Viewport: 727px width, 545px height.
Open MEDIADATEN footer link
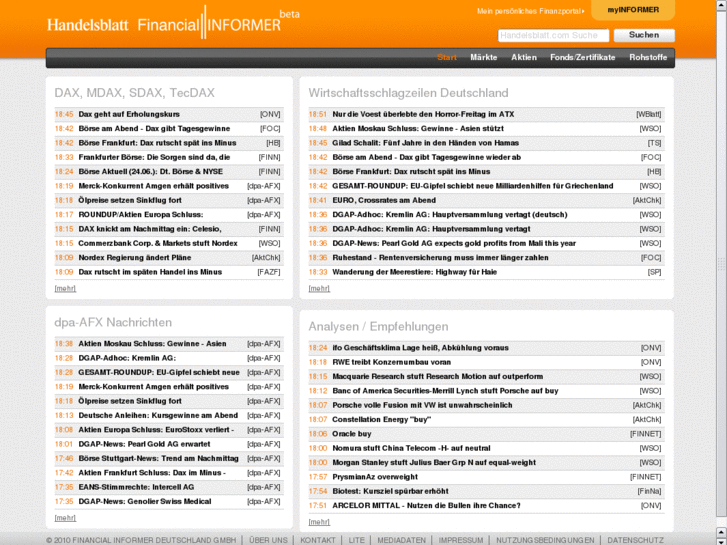coord(401,540)
